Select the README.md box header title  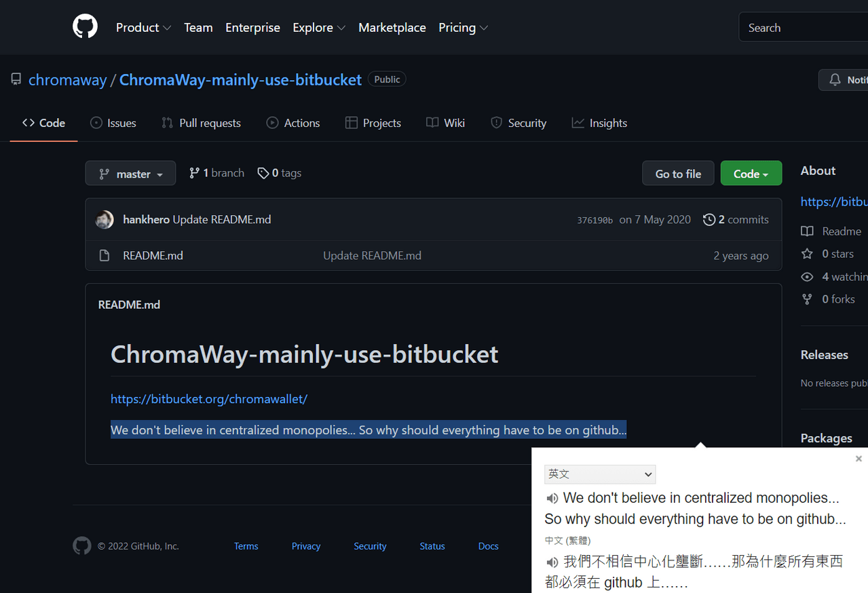tap(129, 305)
